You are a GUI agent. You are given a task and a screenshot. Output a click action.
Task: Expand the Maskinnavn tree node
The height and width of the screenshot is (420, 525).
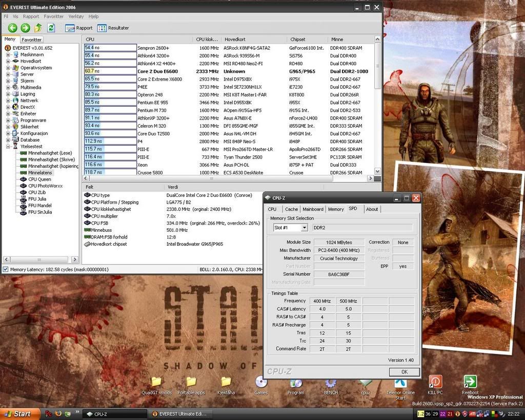[8, 54]
